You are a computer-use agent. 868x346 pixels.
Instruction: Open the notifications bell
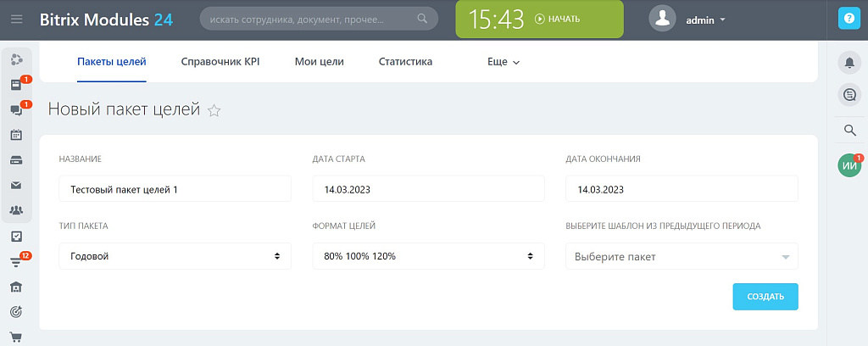pyautogui.click(x=848, y=62)
